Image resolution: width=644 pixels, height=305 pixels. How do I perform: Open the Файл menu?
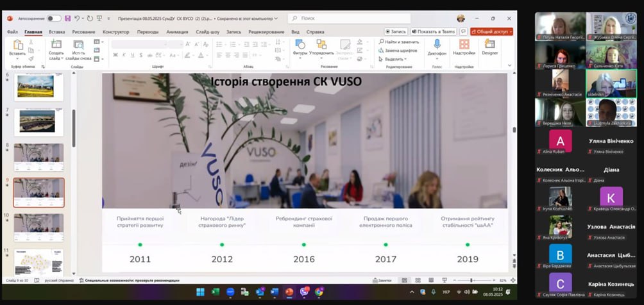coord(12,32)
